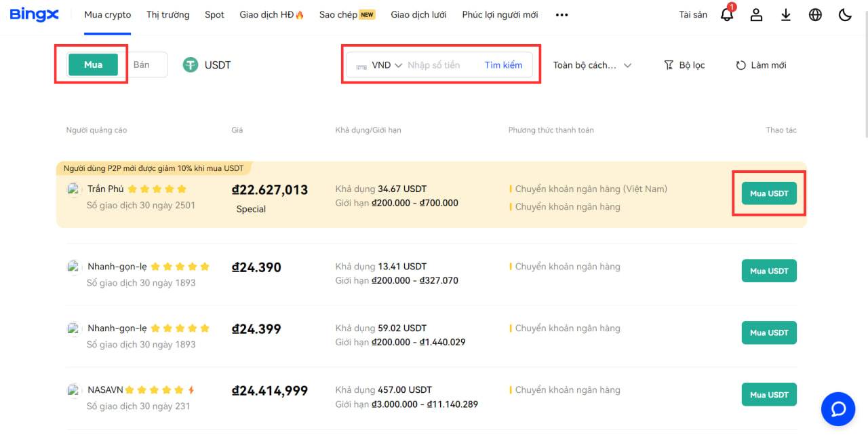Click the ₫22.627,013 price

coord(270,190)
